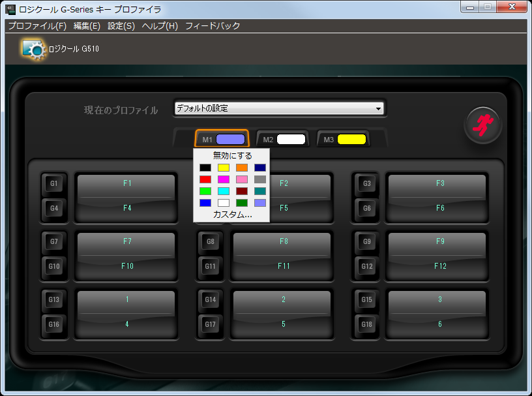Pick the navy color swatch
The image size is (532, 396).
pyautogui.click(x=260, y=168)
